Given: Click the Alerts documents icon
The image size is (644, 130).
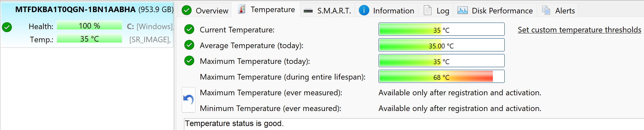Looking at the screenshot, I should (546, 10).
